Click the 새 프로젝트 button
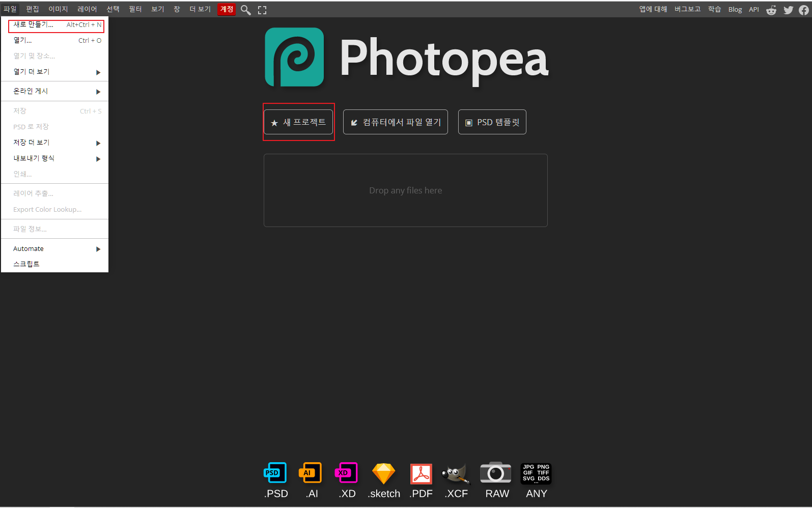 (298, 122)
